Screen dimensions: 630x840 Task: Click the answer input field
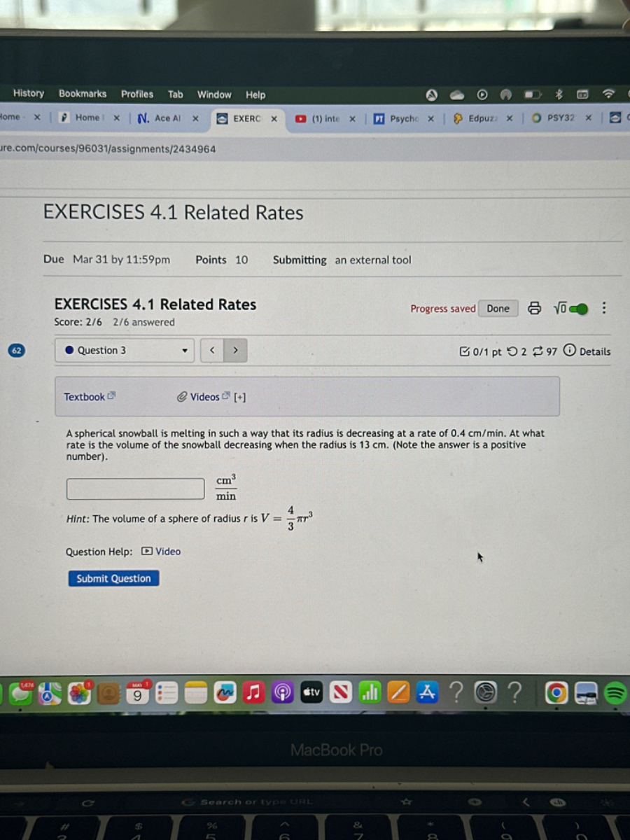tap(136, 489)
